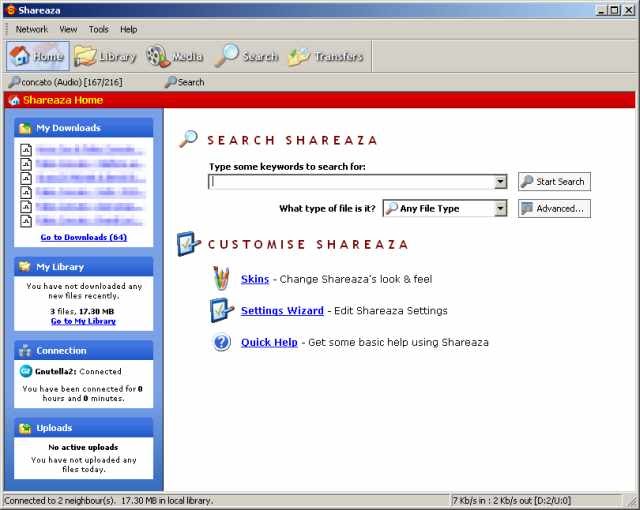The height and width of the screenshot is (510, 640).
Task: Open the Media toolbar button
Action: tap(175, 56)
